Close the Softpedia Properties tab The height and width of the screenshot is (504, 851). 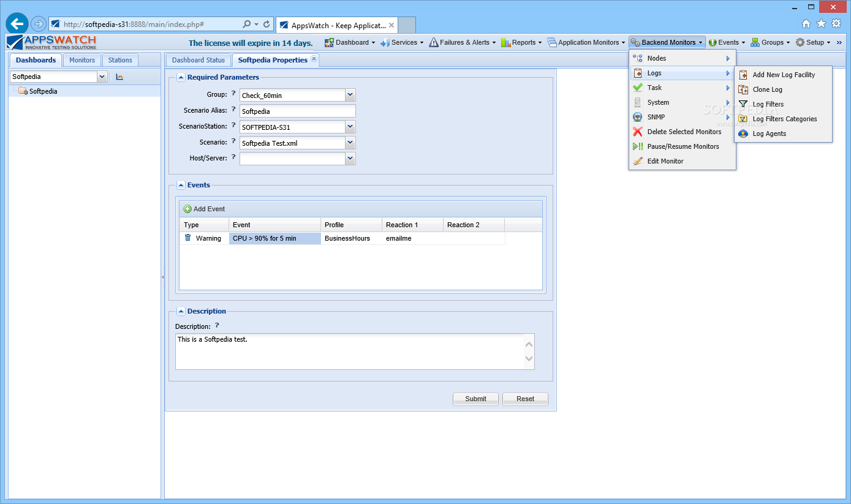[x=314, y=59]
